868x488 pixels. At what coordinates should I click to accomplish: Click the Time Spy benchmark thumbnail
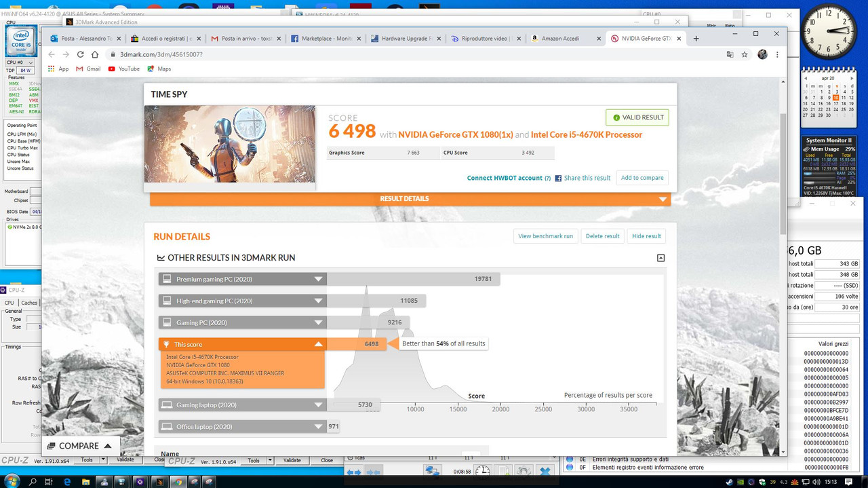pos(230,144)
